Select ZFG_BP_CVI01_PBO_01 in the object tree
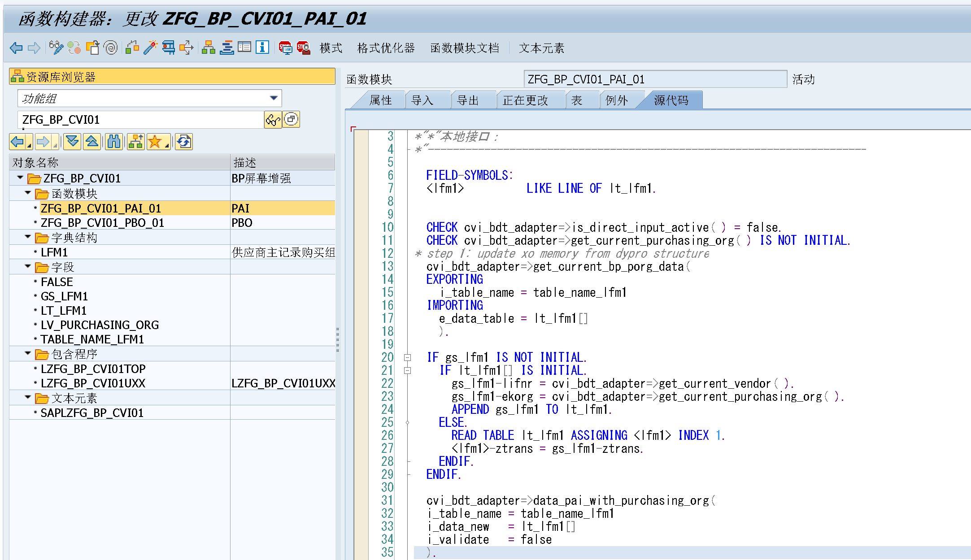Viewport: 971px width, 560px height. pos(102,223)
